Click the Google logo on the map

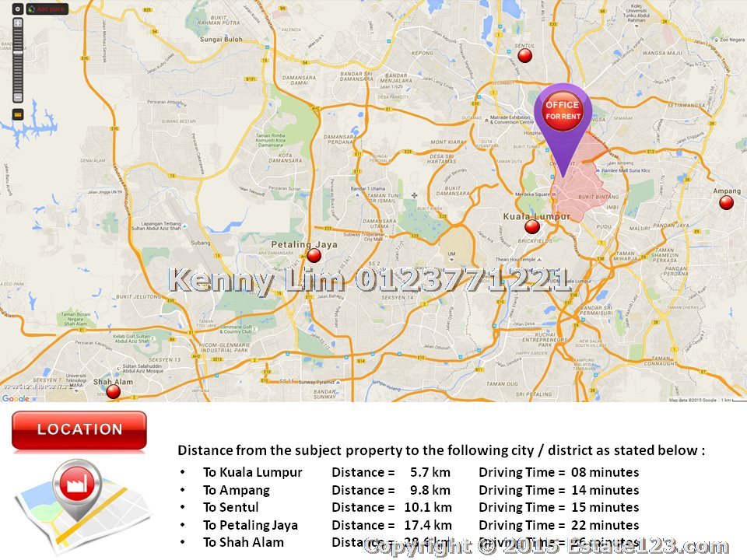[x=16, y=398]
